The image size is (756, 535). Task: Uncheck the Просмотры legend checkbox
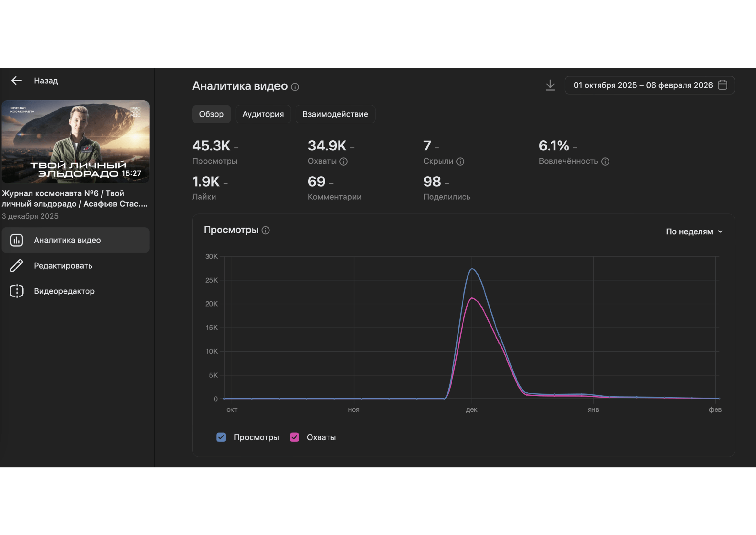tap(221, 437)
